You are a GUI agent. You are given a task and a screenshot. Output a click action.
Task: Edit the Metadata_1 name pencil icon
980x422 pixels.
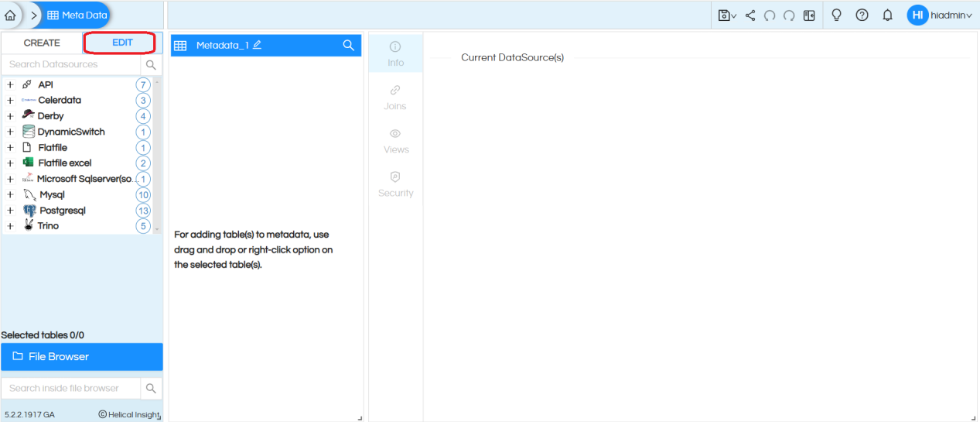257,45
